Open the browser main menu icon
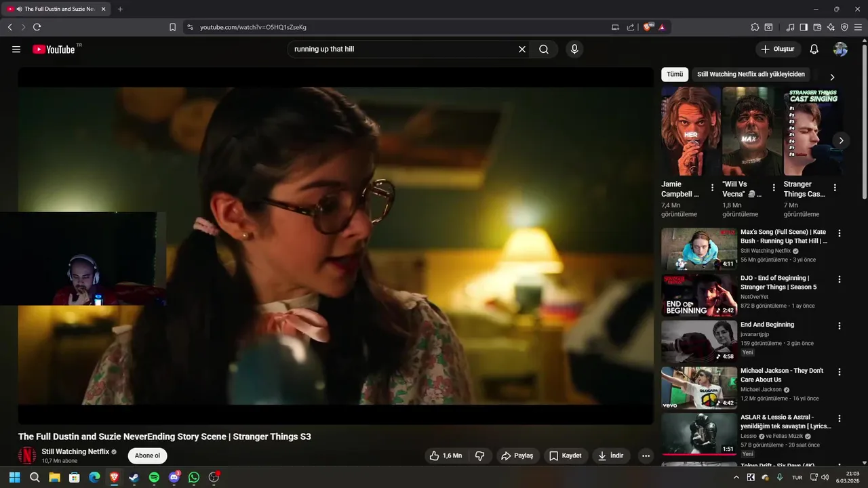The height and width of the screenshot is (488, 868). [859, 27]
